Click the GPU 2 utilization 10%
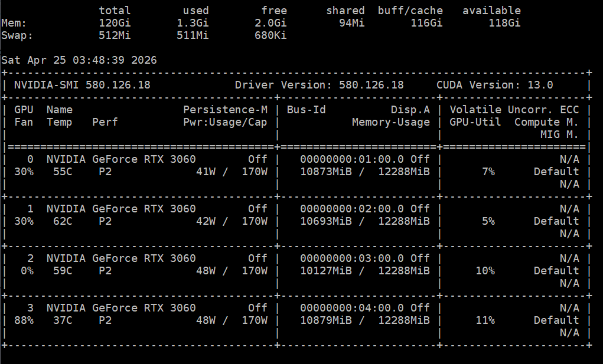 (485, 271)
